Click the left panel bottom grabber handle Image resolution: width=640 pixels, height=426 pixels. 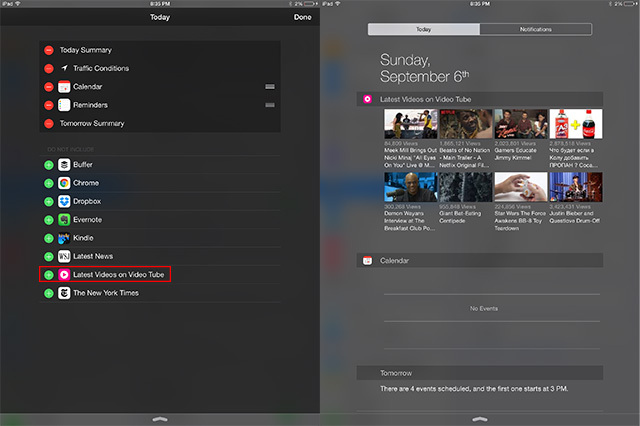(160, 419)
